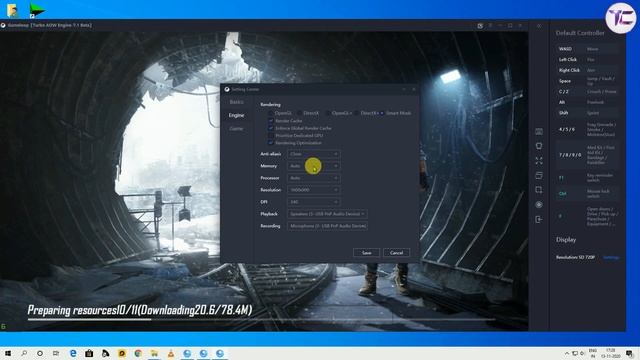Open the multi-window icon in Gameloop sidebar
640x360 pixels.
pos(539,176)
